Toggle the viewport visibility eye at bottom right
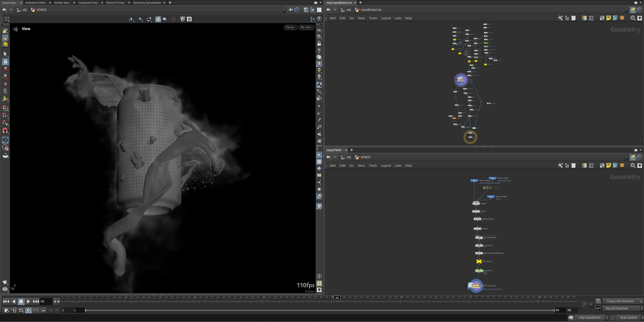This screenshot has height=322, width=644. tap(319, 290)
